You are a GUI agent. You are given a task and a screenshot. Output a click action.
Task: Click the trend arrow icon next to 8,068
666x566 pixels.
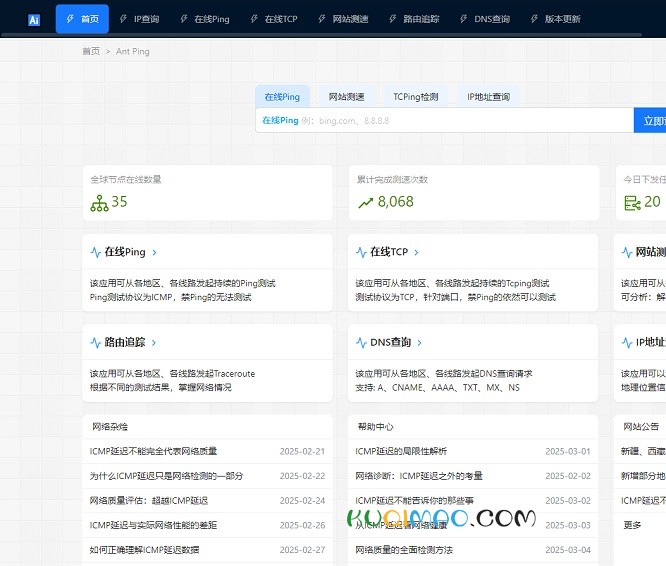pos(365,203)
